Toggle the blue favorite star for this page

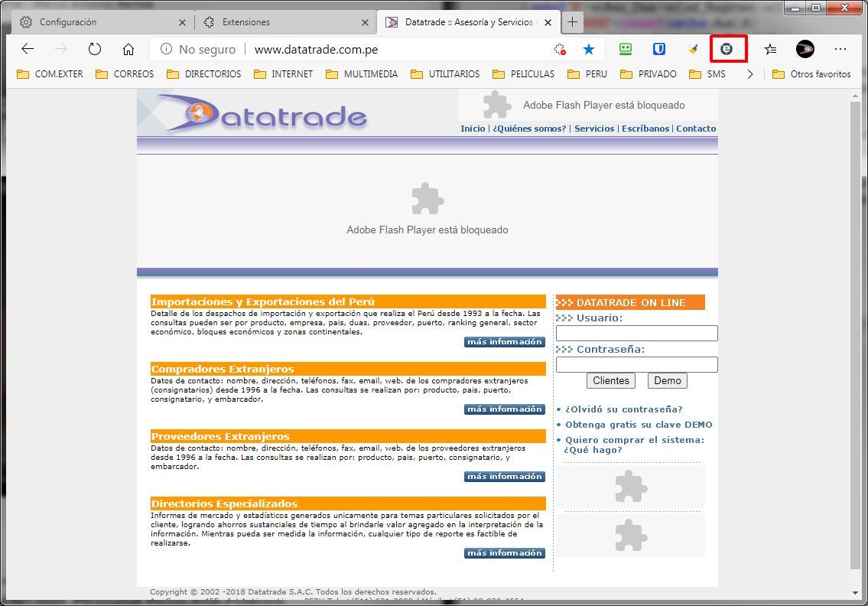(x=588, y=49)
